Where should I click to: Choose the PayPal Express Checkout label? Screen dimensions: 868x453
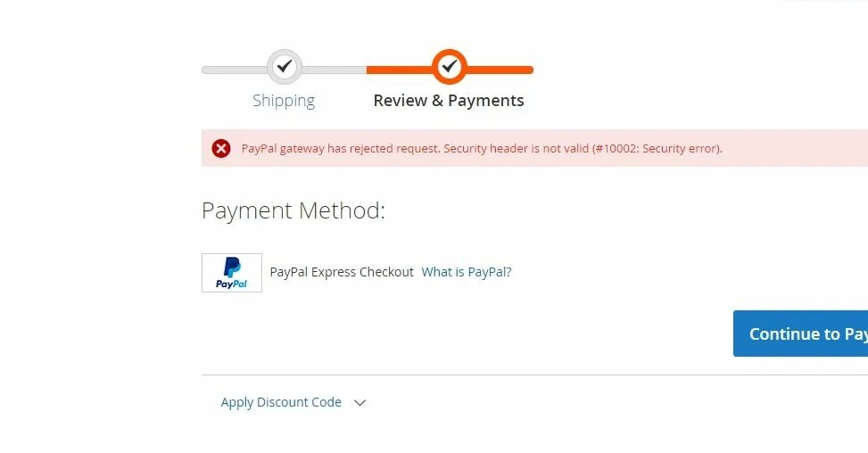tap(342, 272)
